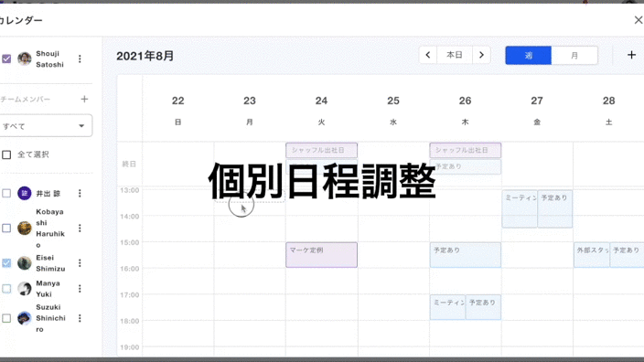Switch to the 月 month view
644x362 pixels.
pyautogui.click(x=574, y=55)
